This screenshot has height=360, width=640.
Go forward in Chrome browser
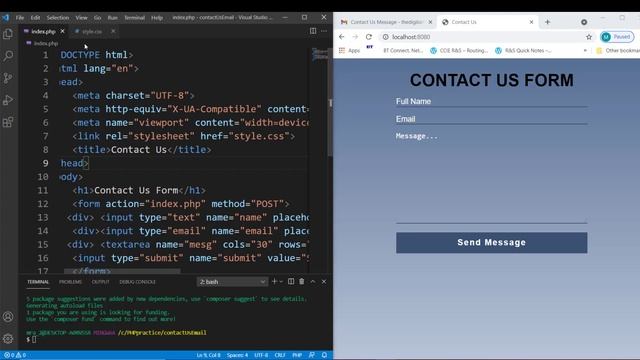355,37
